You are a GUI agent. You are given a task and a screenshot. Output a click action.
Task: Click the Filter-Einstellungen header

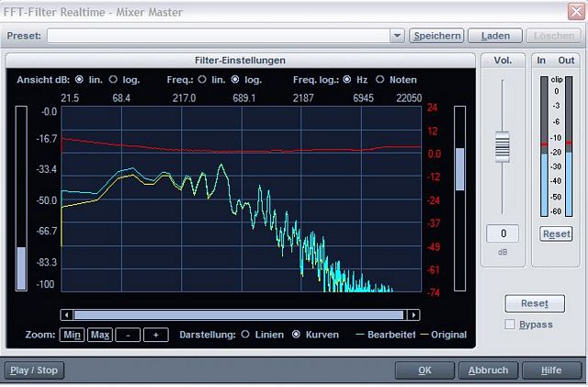click(x=240, y=60)
